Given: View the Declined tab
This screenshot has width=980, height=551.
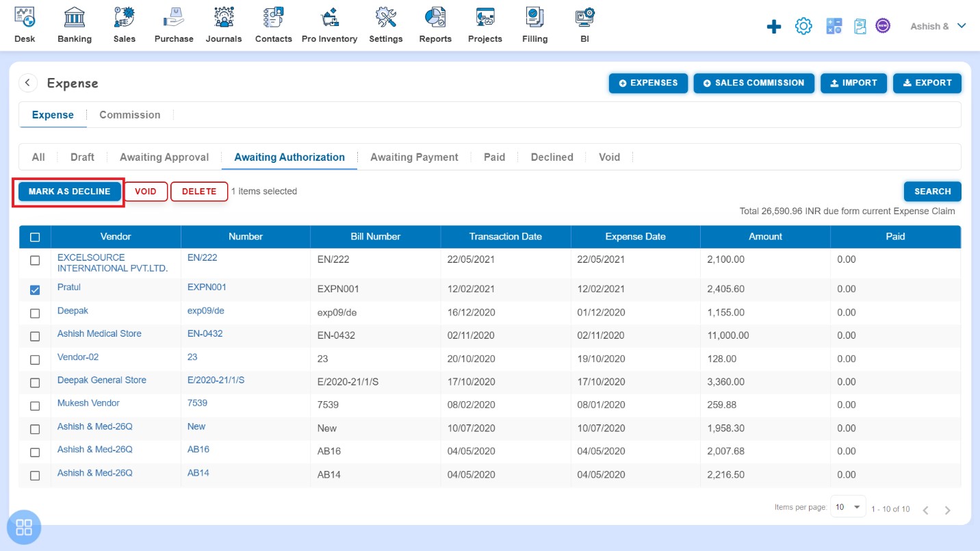Looking at the screenshot, I should coord(552,157).
